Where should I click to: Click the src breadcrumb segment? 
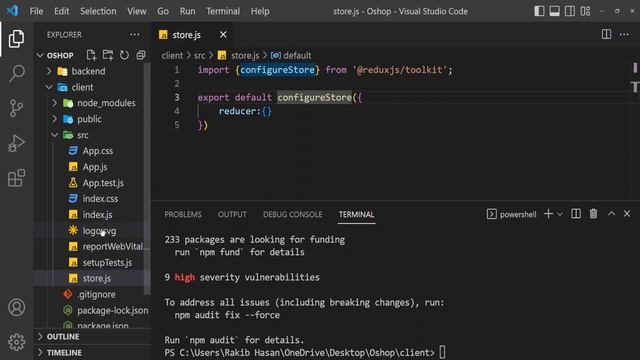coord(200,55)
